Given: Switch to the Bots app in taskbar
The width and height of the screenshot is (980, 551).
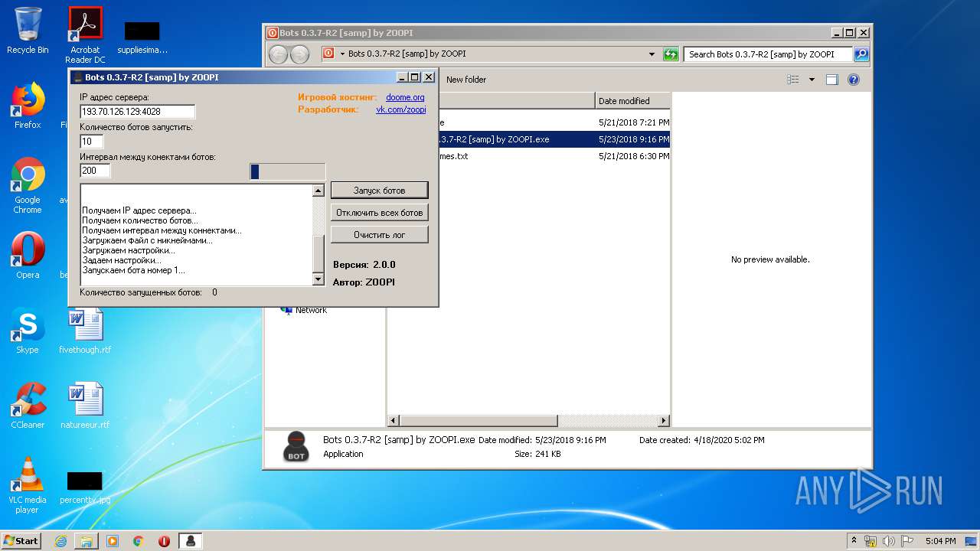Looking at the screenshot, I should [191, 541].
